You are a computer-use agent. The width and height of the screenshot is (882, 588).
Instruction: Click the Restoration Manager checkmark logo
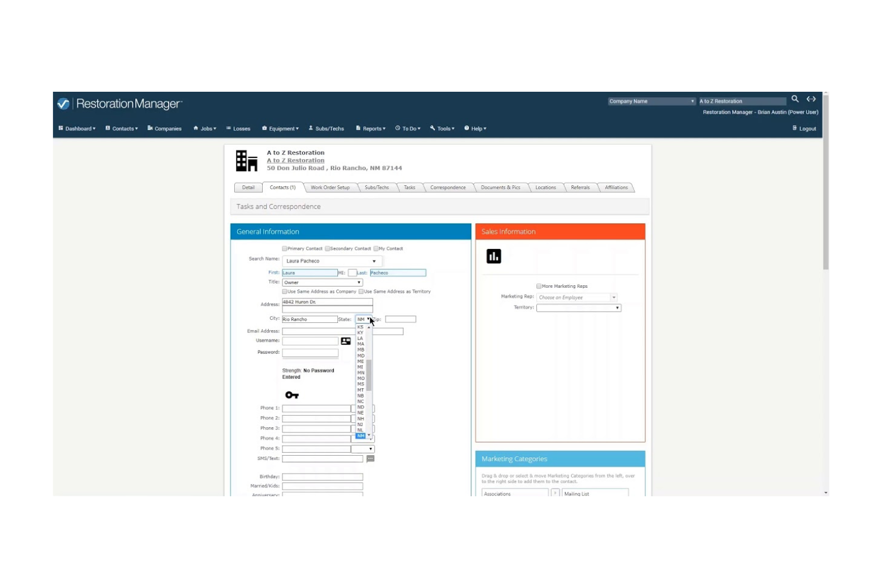[63, 104]
